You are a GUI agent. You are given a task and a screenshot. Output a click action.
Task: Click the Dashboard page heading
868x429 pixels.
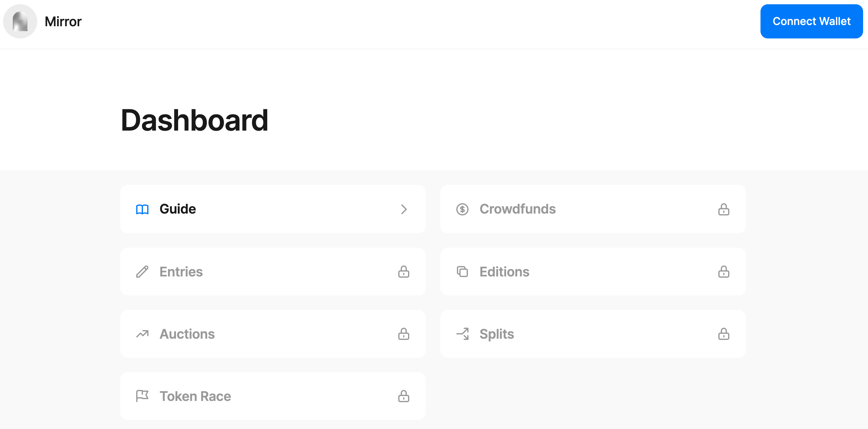(195, 120)
